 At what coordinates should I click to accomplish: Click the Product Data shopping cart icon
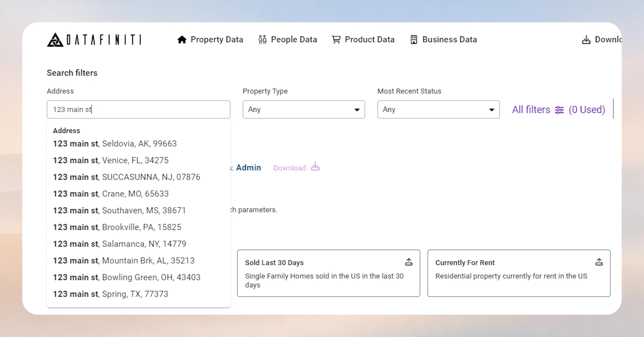(x=336, y=40)
